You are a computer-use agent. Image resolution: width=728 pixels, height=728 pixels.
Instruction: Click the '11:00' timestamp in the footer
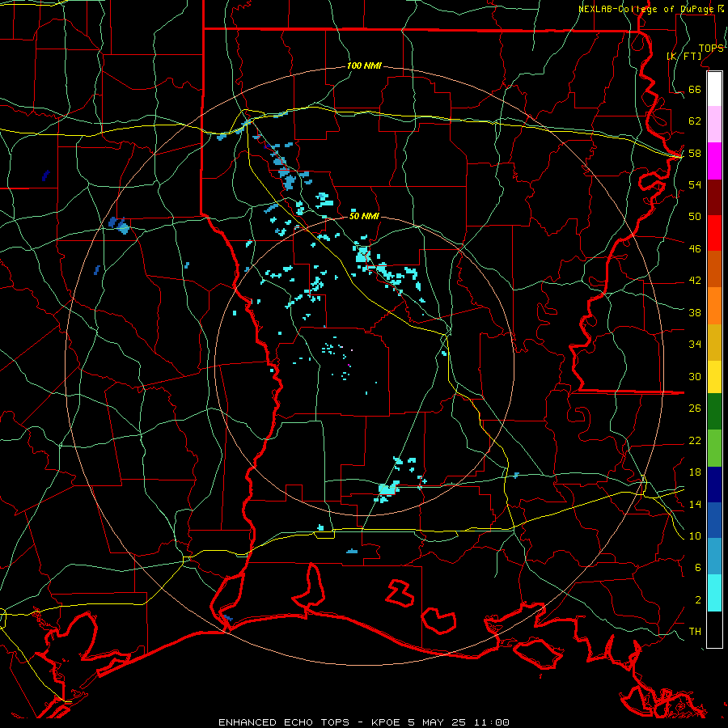[492, 722]
